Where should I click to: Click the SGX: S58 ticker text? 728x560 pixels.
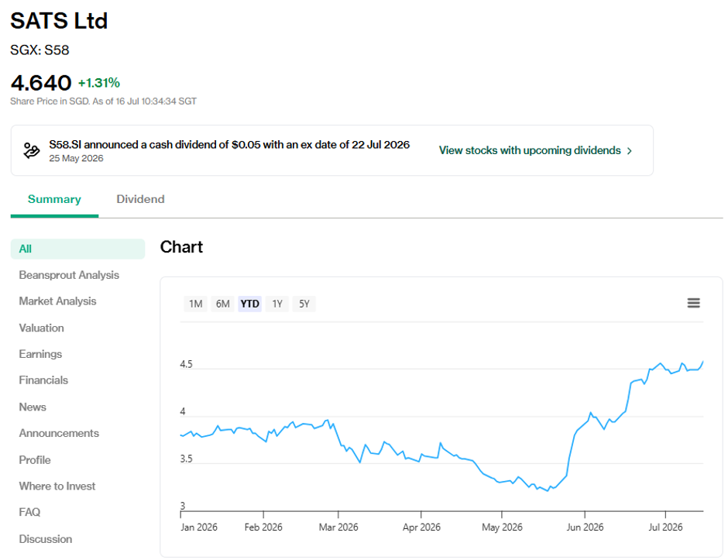click(39, 50)
